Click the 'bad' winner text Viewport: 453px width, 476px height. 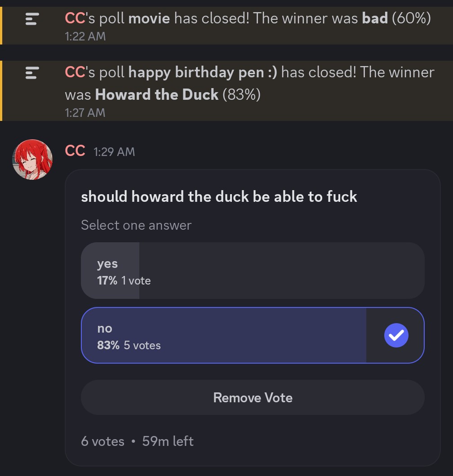pyautogui.click(x=375, y=18)
